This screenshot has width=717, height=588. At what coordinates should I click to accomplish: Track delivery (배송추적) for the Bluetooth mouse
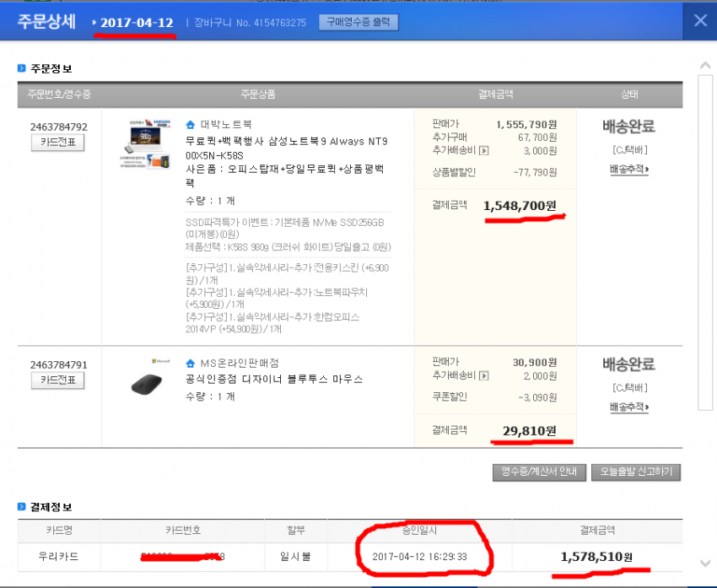629,407
